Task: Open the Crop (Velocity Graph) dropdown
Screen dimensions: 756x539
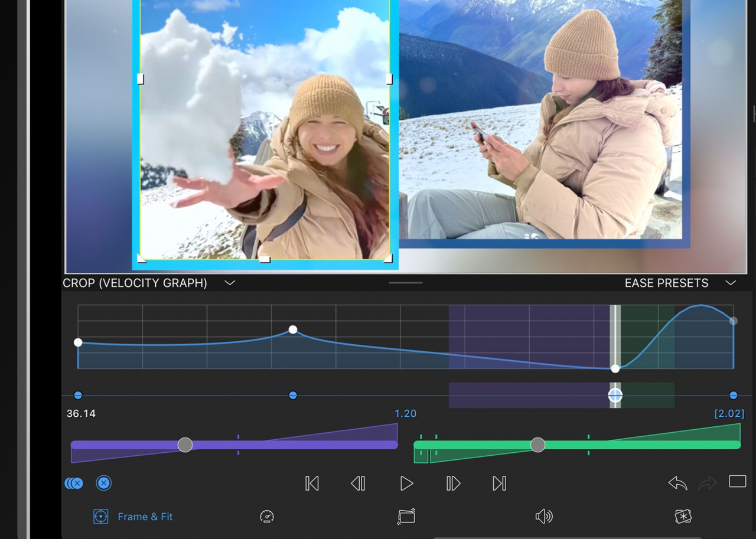Action: coord(229,283)
